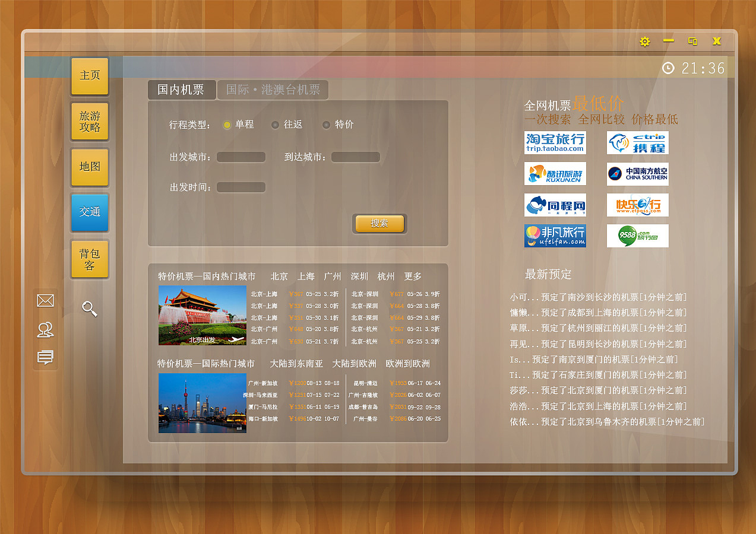Image resolution: width=756 pixels, height=534 pixels.
Task: Open the 非凡旅行 ufeifan logo
Action: pyautogui.click(x=555, y=236)
